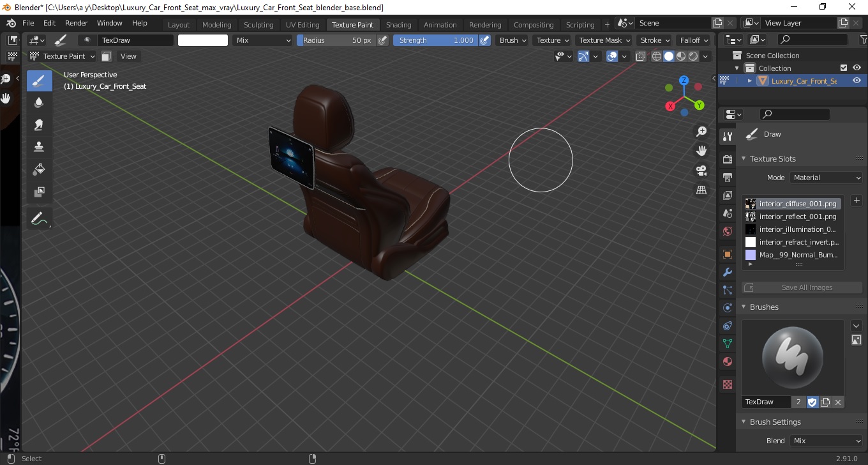Toggle the camera view icon
The width and height of the screenshot is (868, 465).
pos(701,171)
